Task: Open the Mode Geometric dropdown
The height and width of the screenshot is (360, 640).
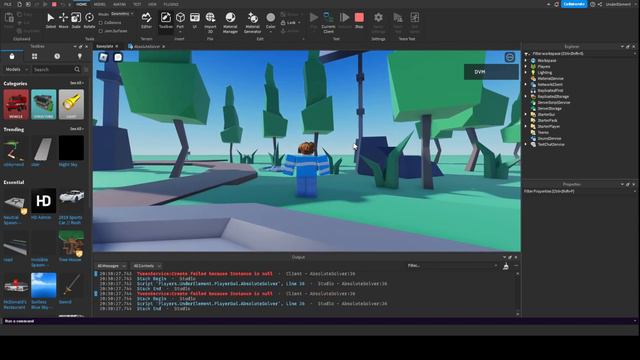Action: click(x=122, y=14)
